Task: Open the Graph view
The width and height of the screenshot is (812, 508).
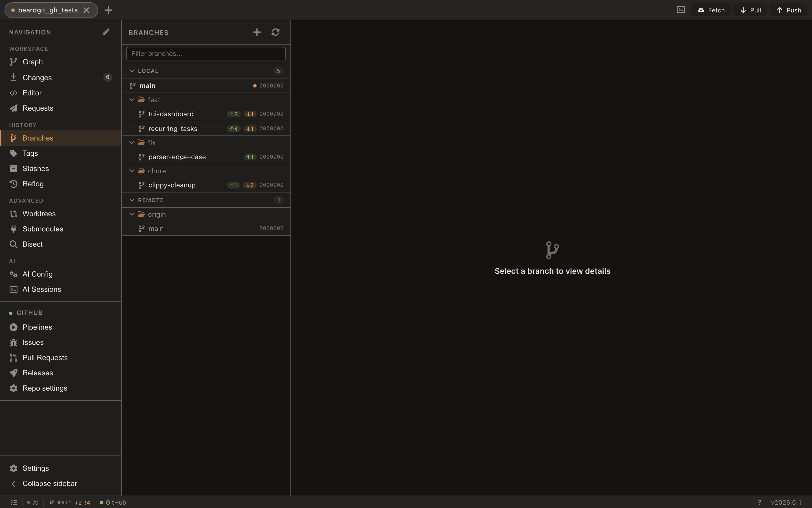Action: tap(61, 62)
